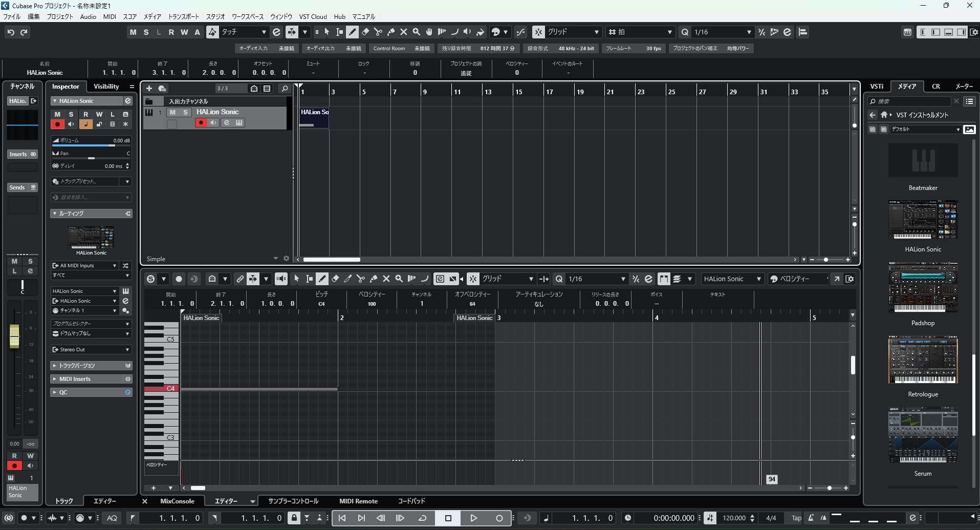Open the grid quantize 1/16 dropdown
Viewport: 980px width, 530px height.
pos(722,32)
